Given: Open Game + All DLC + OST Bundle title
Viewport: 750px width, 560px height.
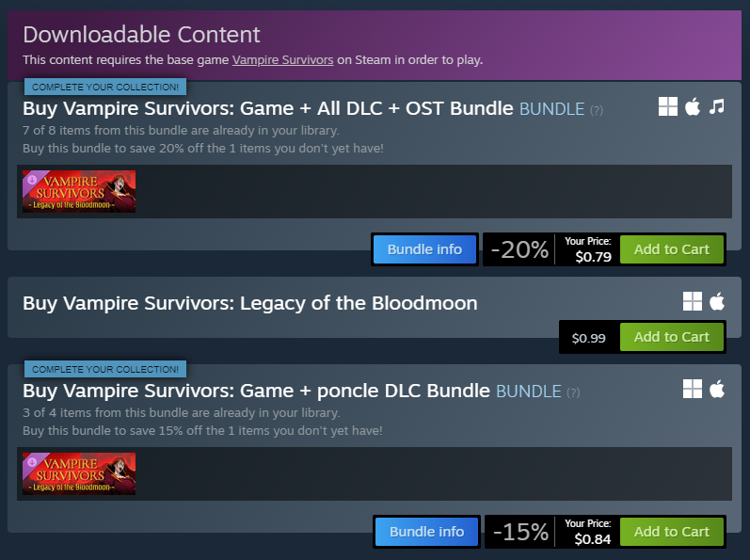Looking at the screenshot, I should [268, 108].
